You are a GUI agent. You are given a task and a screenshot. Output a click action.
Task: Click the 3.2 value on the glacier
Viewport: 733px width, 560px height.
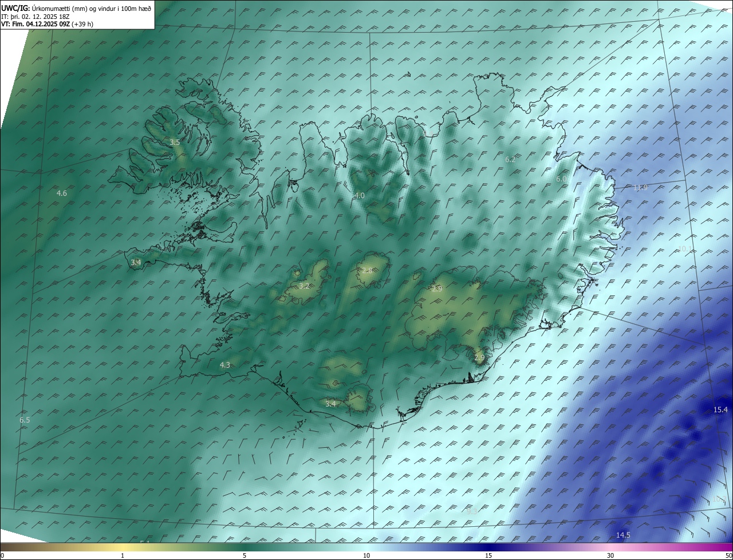304,286
